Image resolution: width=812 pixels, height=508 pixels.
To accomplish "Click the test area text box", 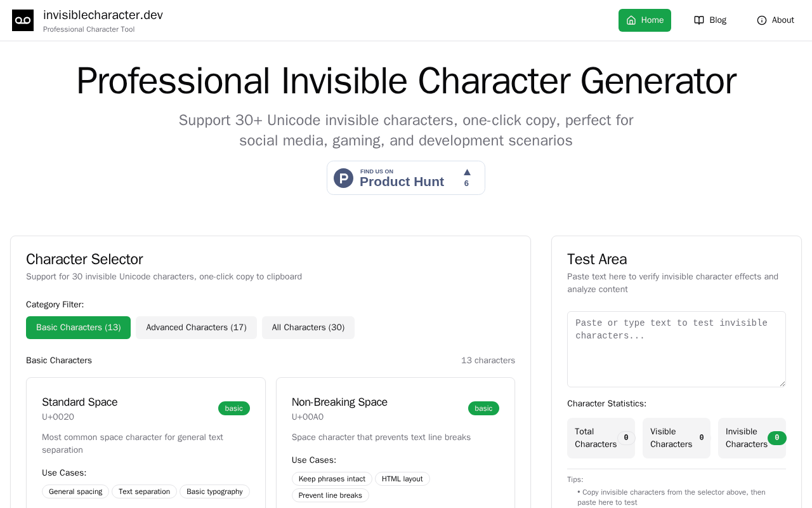I will click(x=676, y=349).
